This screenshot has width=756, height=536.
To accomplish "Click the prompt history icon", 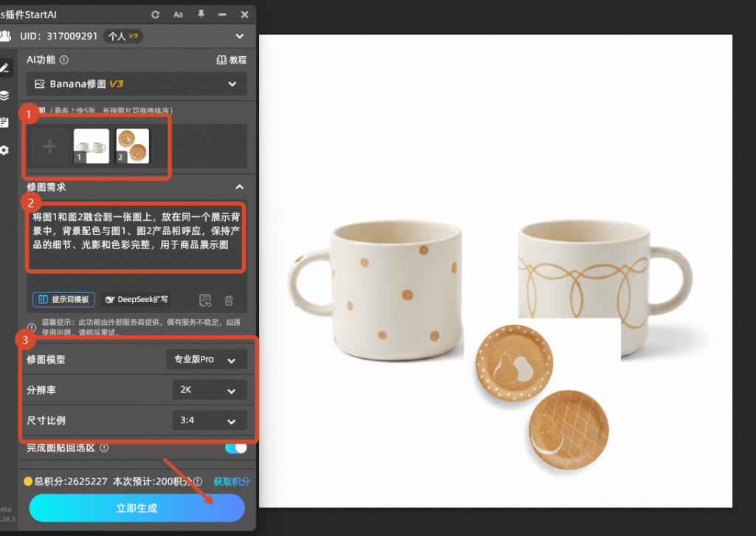I will pyautogui.click(x=205, y=300).
